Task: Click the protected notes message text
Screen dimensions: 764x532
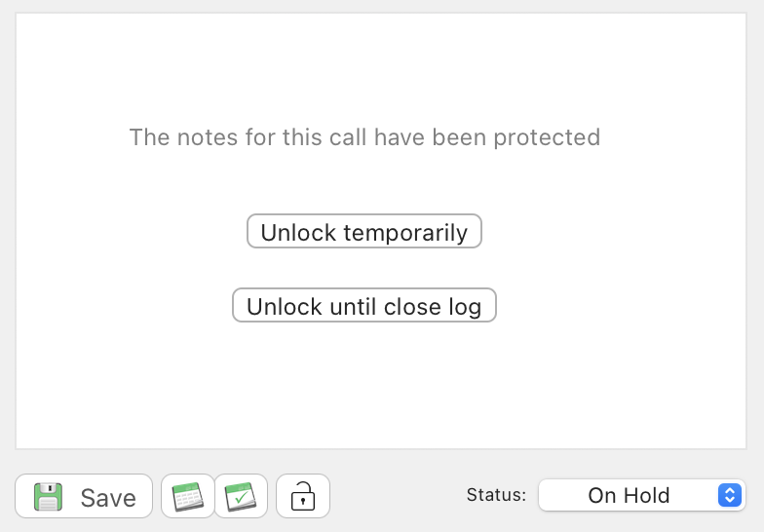Action: [364, 137]
